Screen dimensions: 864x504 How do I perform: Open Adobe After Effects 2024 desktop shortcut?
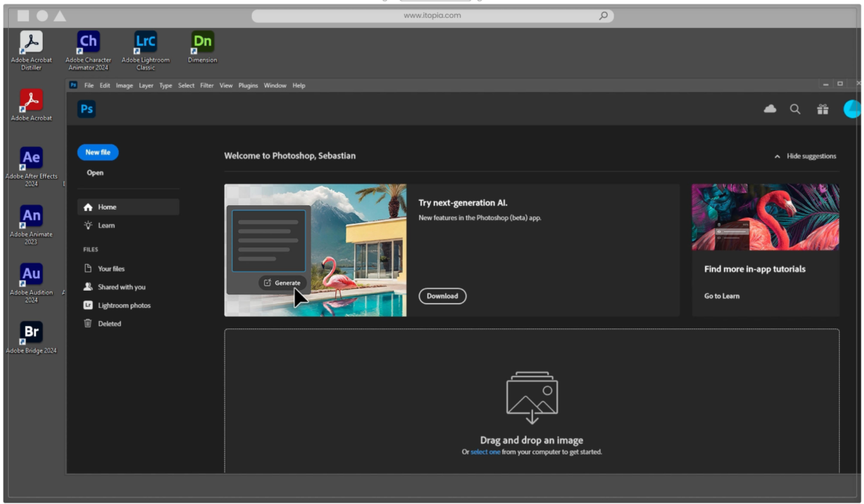coord(31,158)
